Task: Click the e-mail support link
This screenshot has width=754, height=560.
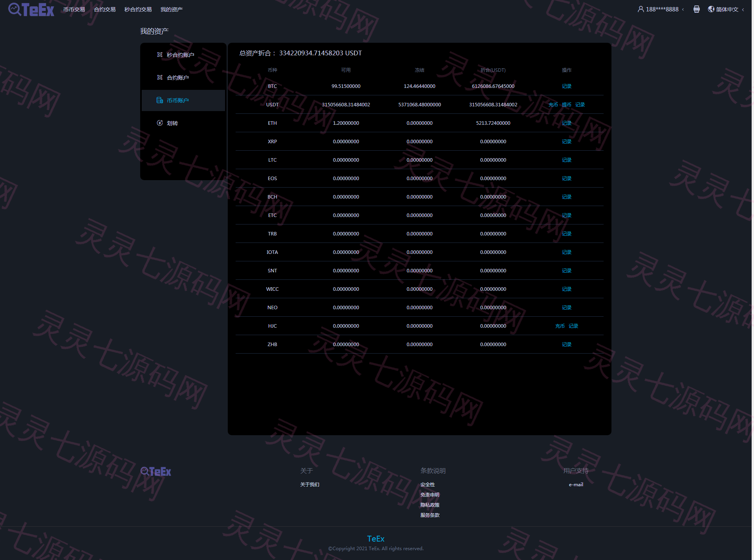Action: (x=576, y=484)
